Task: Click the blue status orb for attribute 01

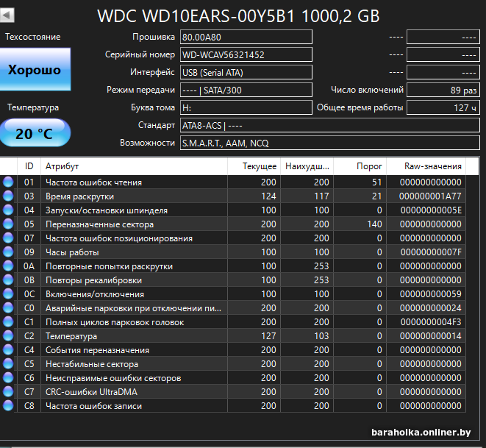Action: [8, 182]
